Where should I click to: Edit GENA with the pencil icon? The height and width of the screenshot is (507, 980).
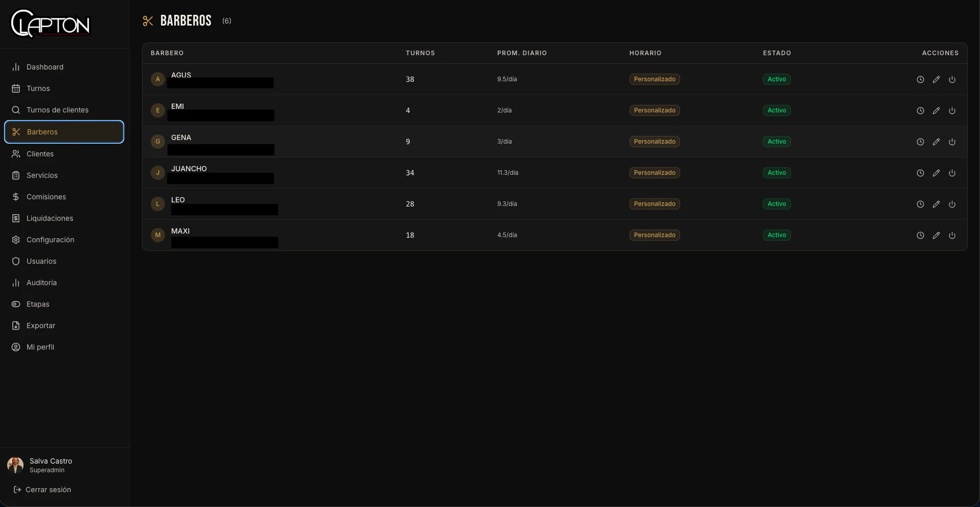coord(936,142)
